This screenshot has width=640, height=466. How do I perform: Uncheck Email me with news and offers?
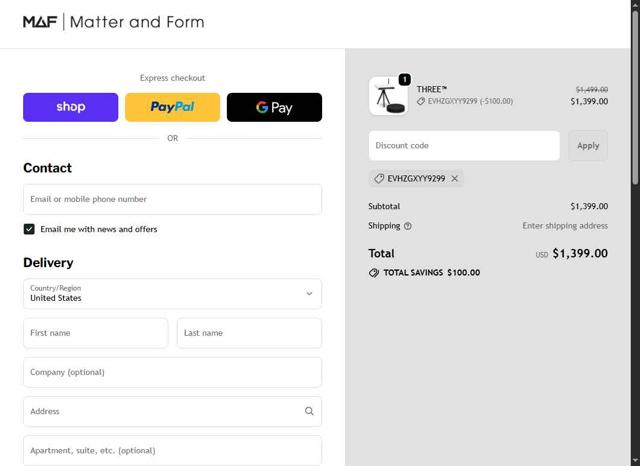[x=29, y=229]
